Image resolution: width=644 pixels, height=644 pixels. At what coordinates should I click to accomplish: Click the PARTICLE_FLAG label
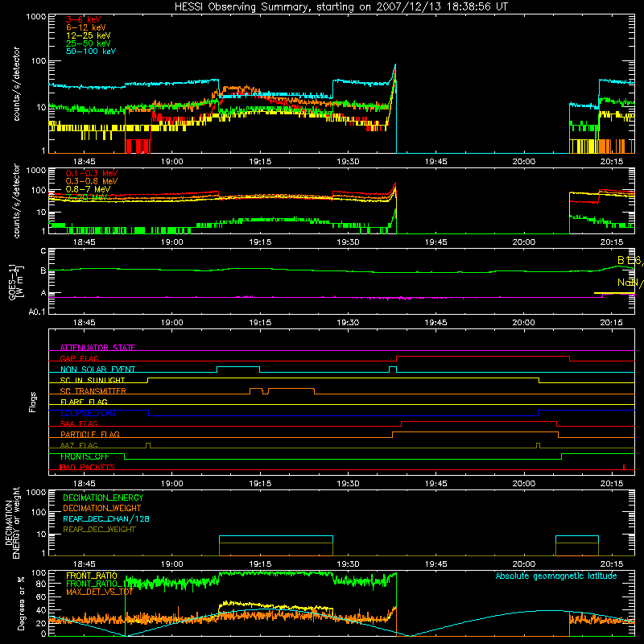[x=90, y=435]
